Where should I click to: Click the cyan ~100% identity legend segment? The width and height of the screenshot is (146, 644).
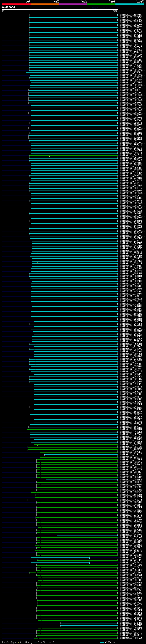130,4
